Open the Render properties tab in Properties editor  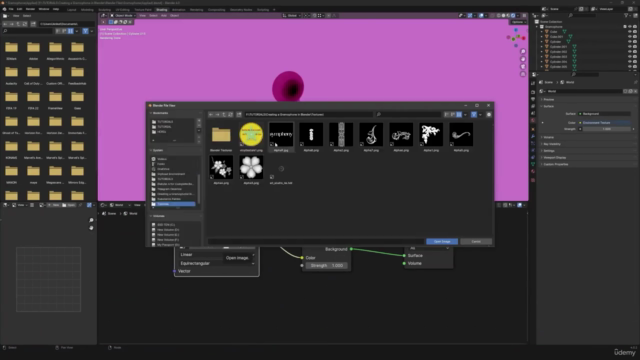coord(533,92)
